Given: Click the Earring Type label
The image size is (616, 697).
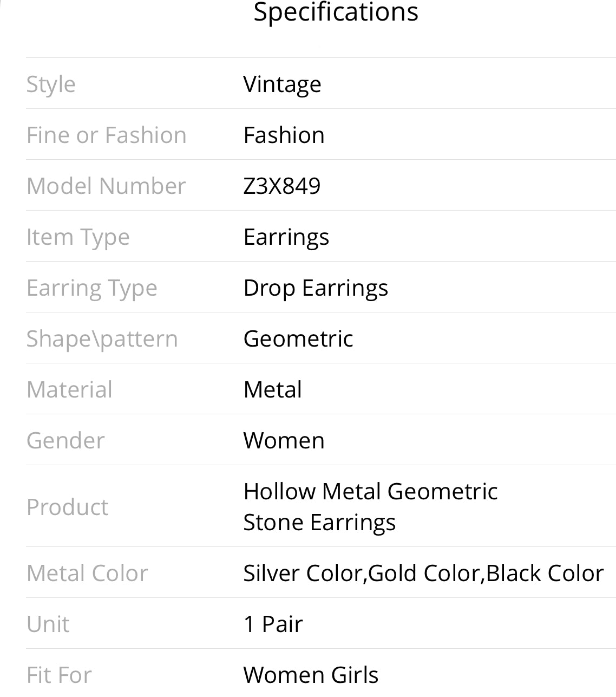Looking at the screenshot, I should [x=91, y=288].
